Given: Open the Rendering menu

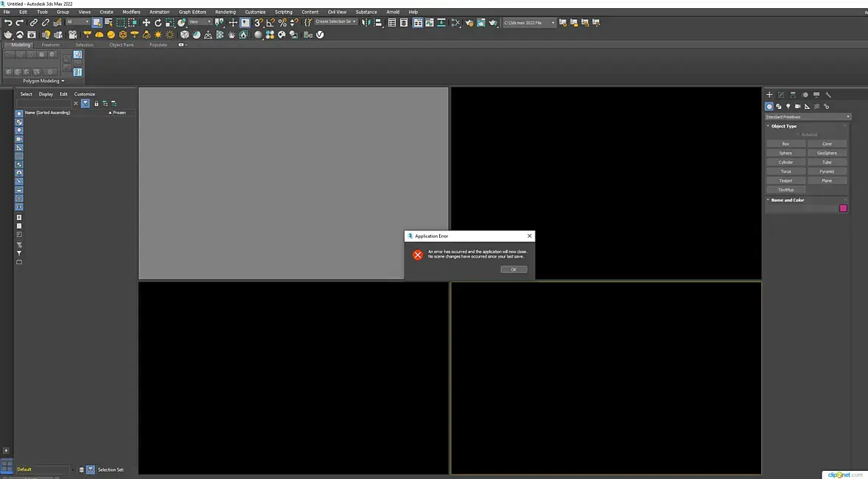Looking at the screenshot, I should pos(225,12).
